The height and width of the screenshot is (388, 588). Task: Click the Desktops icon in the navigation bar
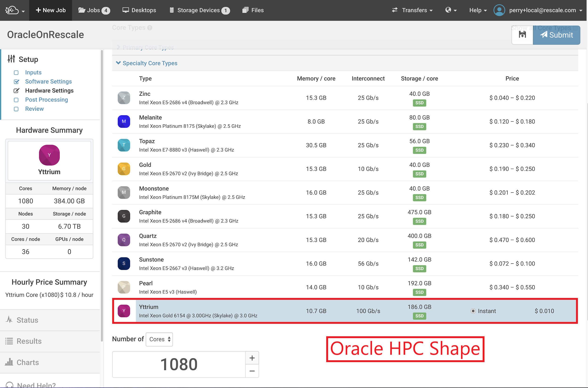click(x=139, y=10)
